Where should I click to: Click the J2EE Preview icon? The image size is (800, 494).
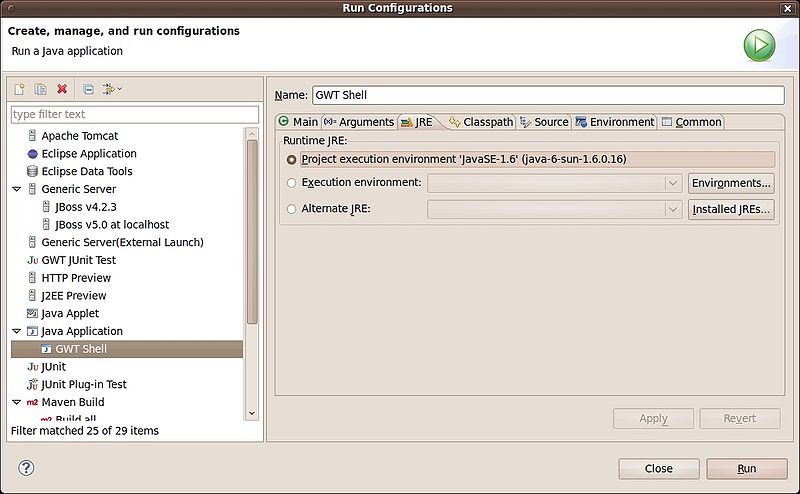click(x=32, y=295)
